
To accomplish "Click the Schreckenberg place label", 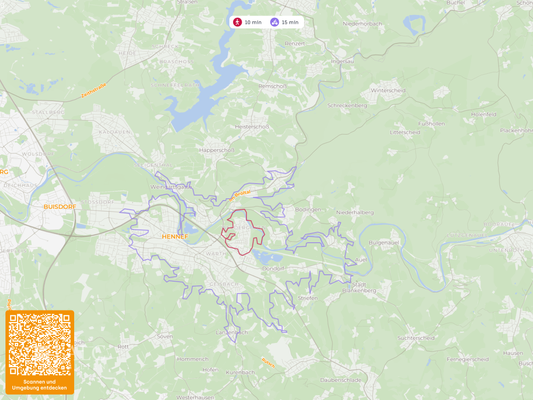I will 347,105.
